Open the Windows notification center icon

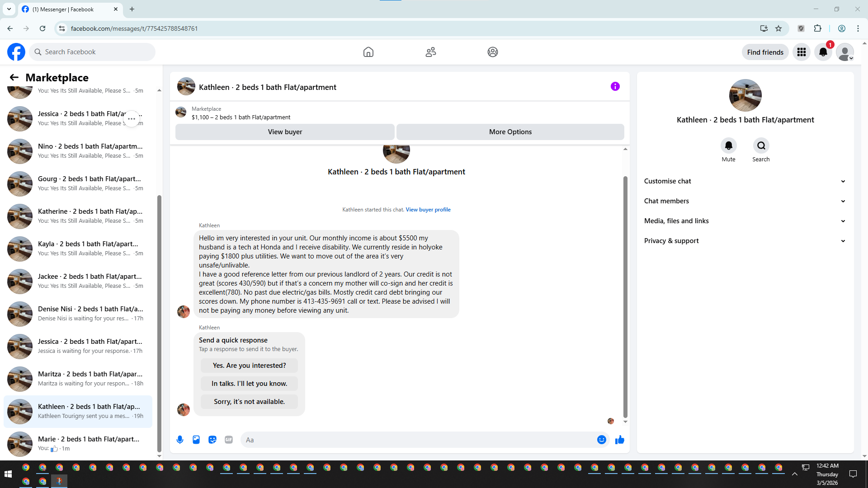click(853, 474)
